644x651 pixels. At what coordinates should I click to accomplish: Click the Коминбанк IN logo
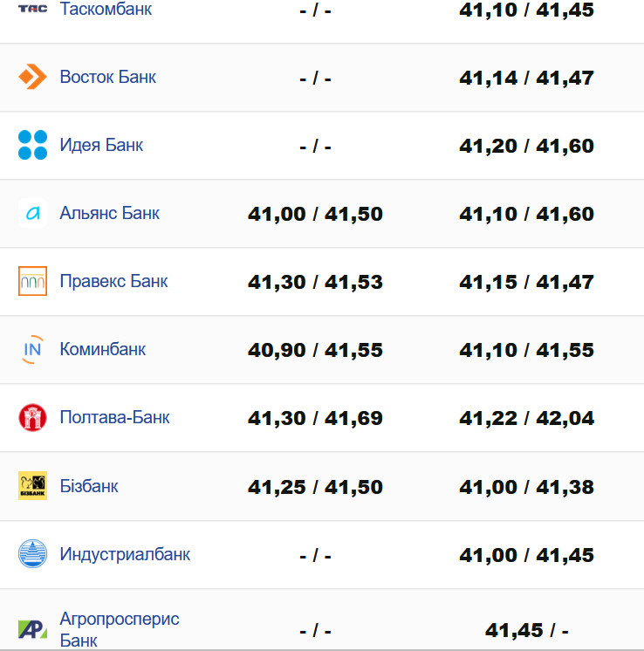pyautogui.click(x=32, y=349)
